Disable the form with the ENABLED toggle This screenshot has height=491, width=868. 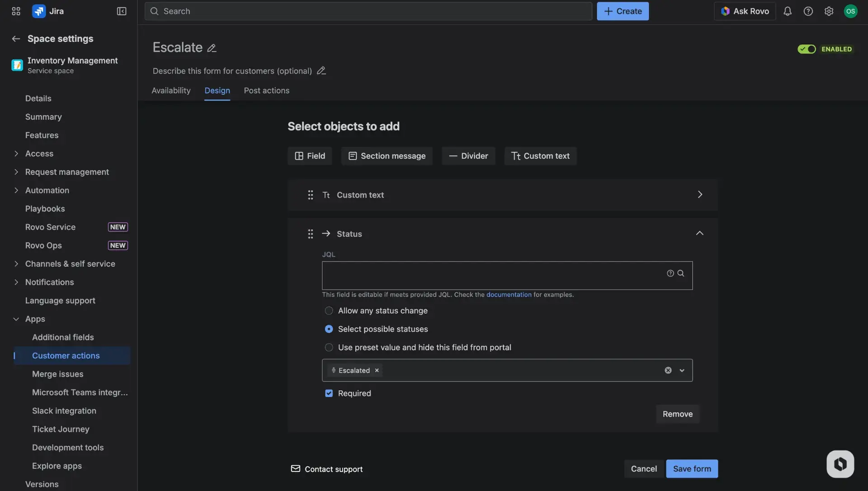[x=807, y=49]
